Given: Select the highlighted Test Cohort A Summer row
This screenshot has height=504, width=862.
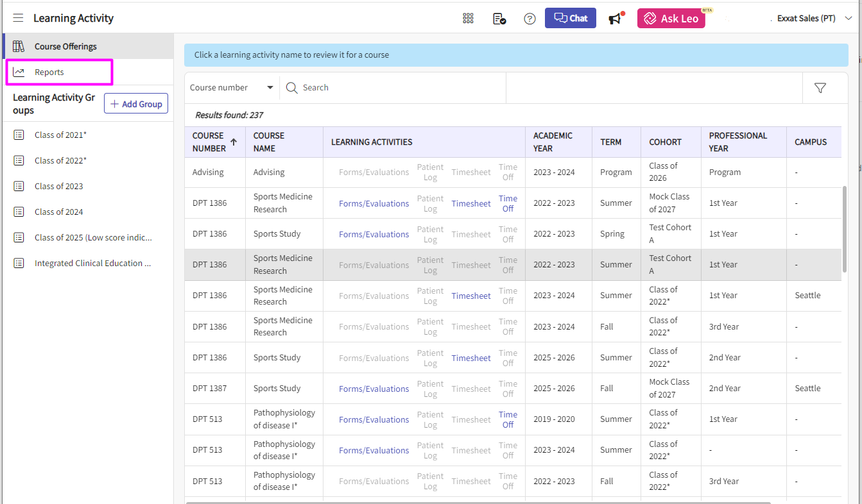Looking at the screenshot, I should 513,265.
